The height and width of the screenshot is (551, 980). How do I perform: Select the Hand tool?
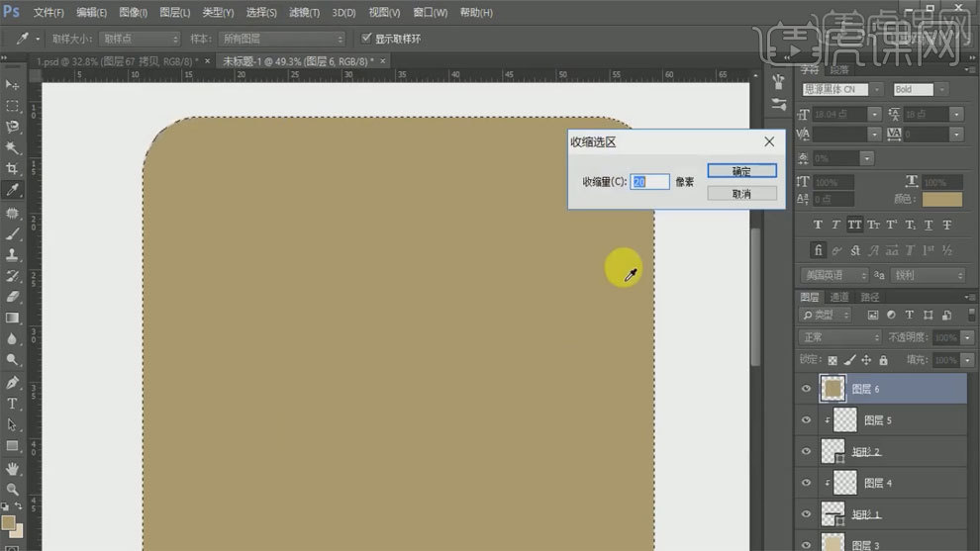click(13, 468)
